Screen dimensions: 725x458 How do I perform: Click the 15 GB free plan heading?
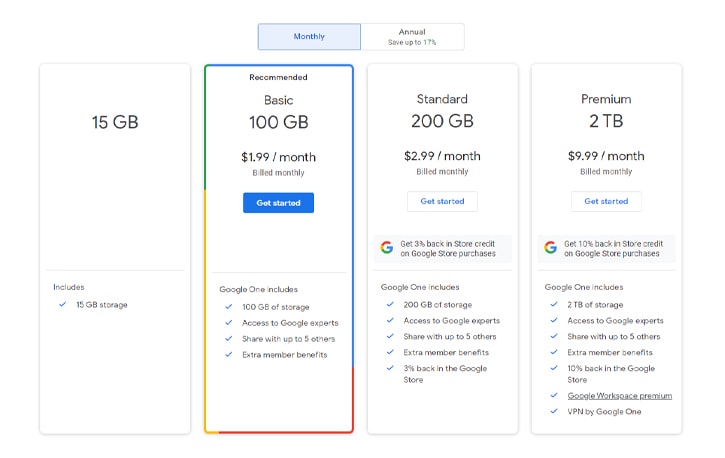tap(115, 122)
